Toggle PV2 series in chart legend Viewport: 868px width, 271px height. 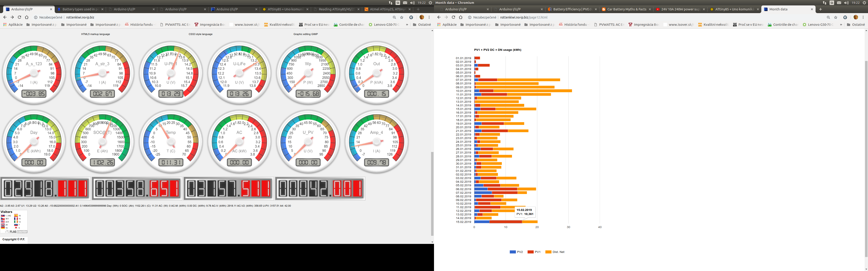point(516,252)
